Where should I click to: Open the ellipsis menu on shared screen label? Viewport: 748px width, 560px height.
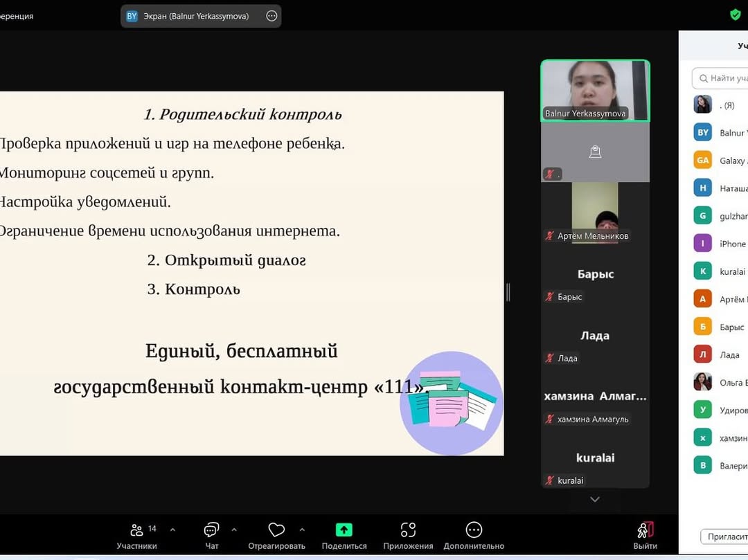coord(271,16)
